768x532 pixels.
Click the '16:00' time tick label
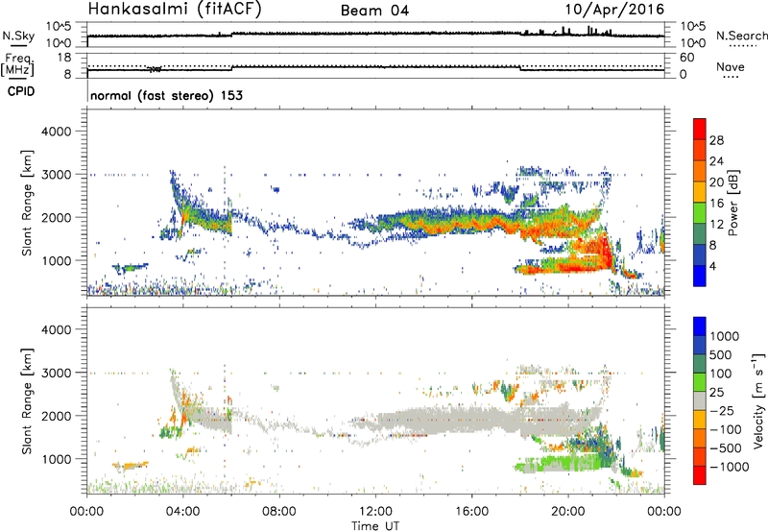(471, 512)
